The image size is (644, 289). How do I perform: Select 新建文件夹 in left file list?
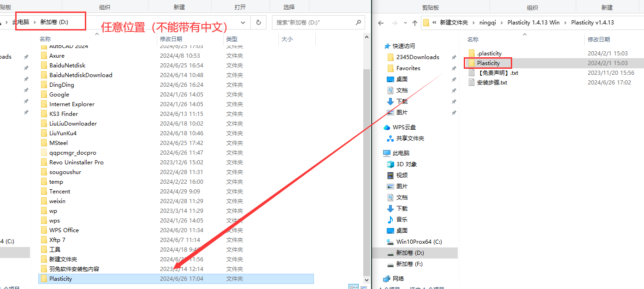(176, 259)
